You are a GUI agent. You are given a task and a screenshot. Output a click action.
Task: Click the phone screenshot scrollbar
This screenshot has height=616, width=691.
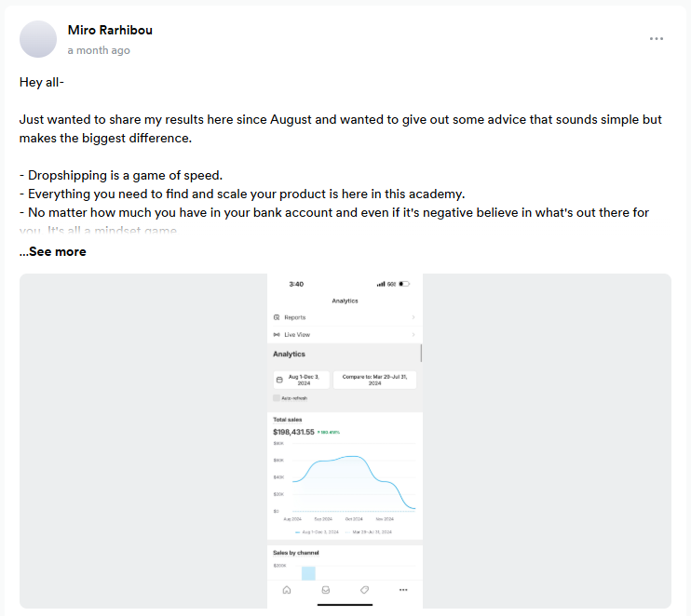point(421,353)
